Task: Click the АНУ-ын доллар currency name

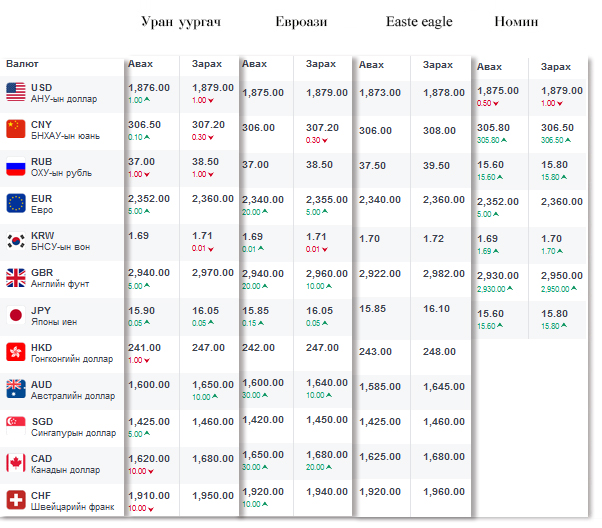Action: point(63,99)
